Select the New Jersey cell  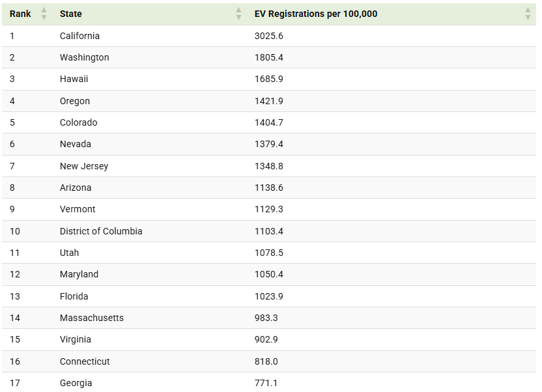84,166
